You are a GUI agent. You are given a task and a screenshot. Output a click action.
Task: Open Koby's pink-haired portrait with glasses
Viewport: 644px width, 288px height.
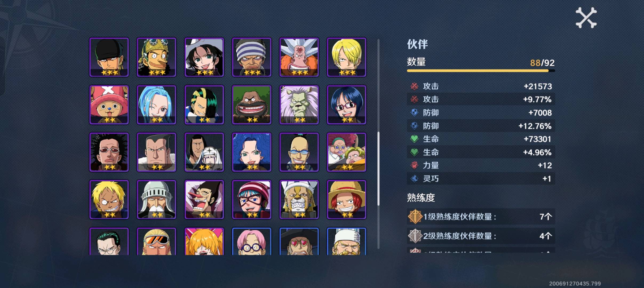click(x=252, y=241)
